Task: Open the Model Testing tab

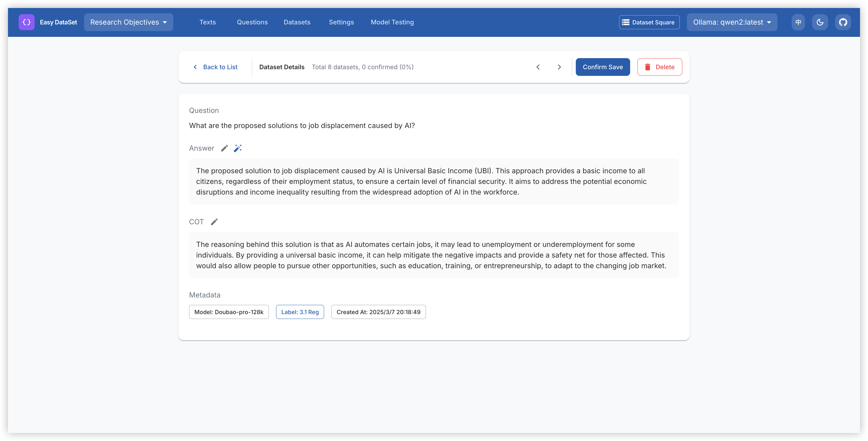Action: (x=392, y=22)
